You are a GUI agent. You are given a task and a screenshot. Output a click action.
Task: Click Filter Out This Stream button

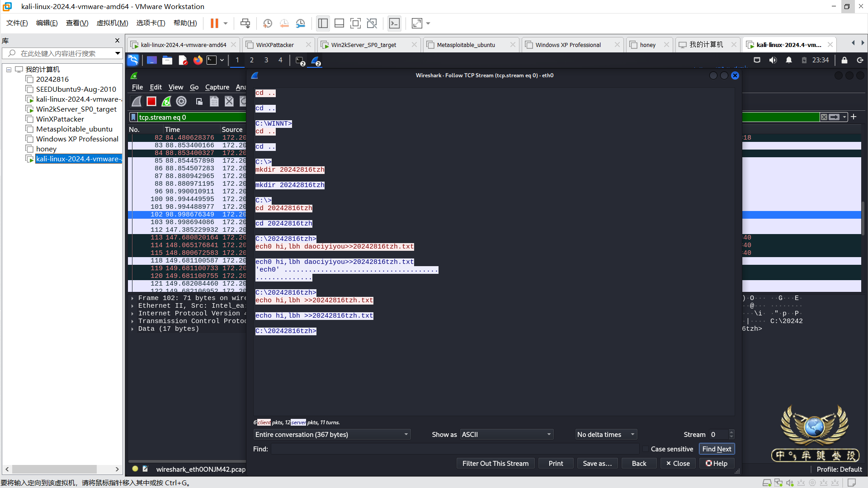click(495, 464)
